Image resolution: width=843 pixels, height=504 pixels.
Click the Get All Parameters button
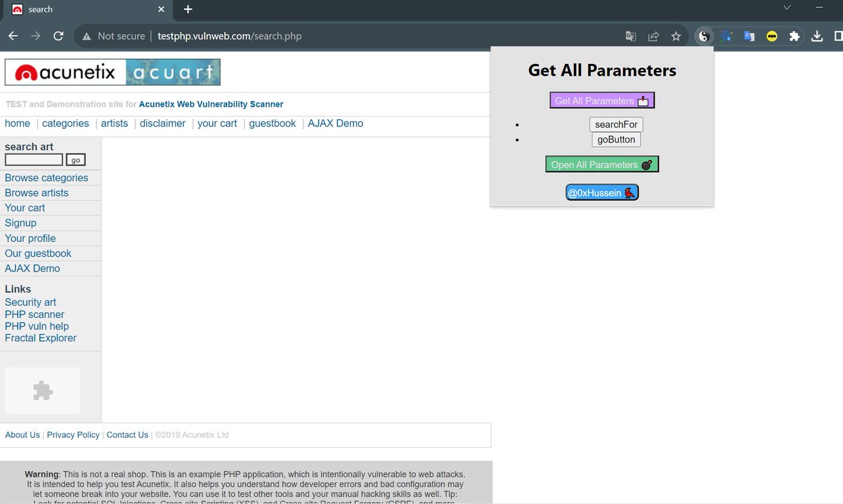(x=602, y=100)
